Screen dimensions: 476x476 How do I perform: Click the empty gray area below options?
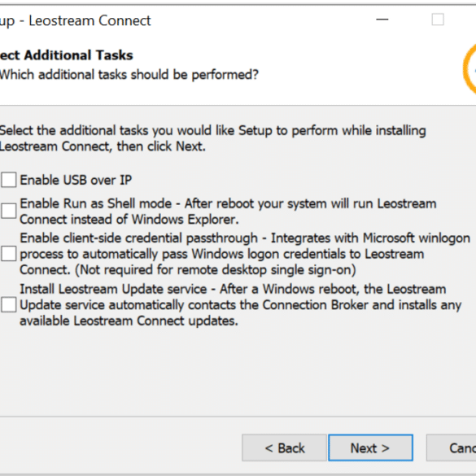pyautogui.click(x=238, y=372)
